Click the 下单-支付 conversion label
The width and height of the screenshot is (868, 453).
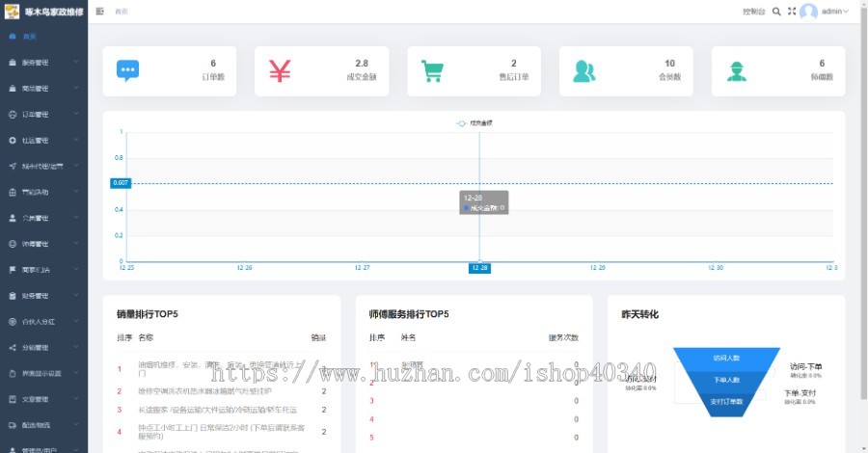click(x=800, y=393)
